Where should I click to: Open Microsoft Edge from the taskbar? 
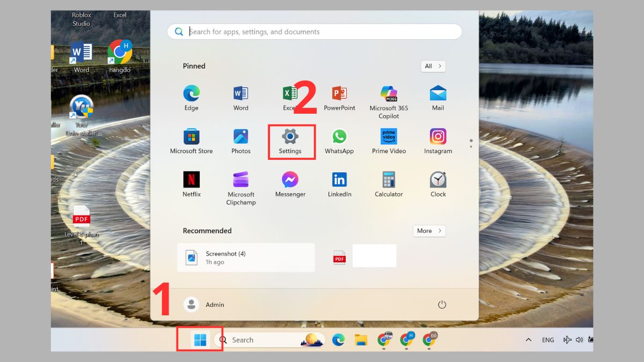[x=338, y=340]
